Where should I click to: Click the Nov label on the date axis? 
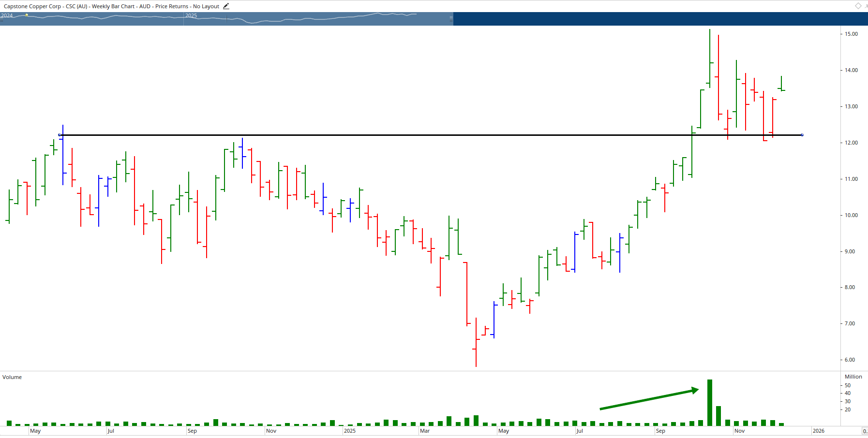(x=739, y=431)
